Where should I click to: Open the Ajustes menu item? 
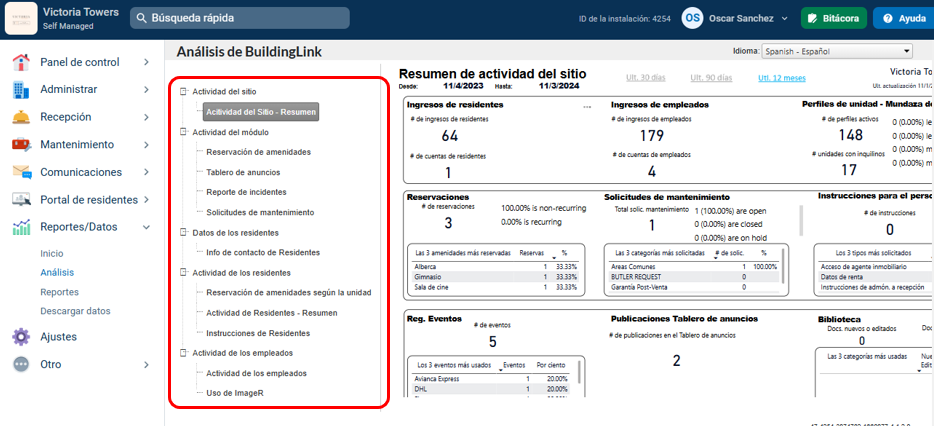[58, 337]
